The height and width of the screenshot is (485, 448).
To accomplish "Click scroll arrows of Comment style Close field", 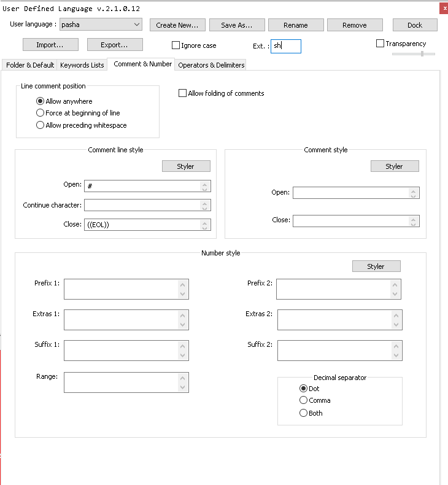I will [413, 221].
